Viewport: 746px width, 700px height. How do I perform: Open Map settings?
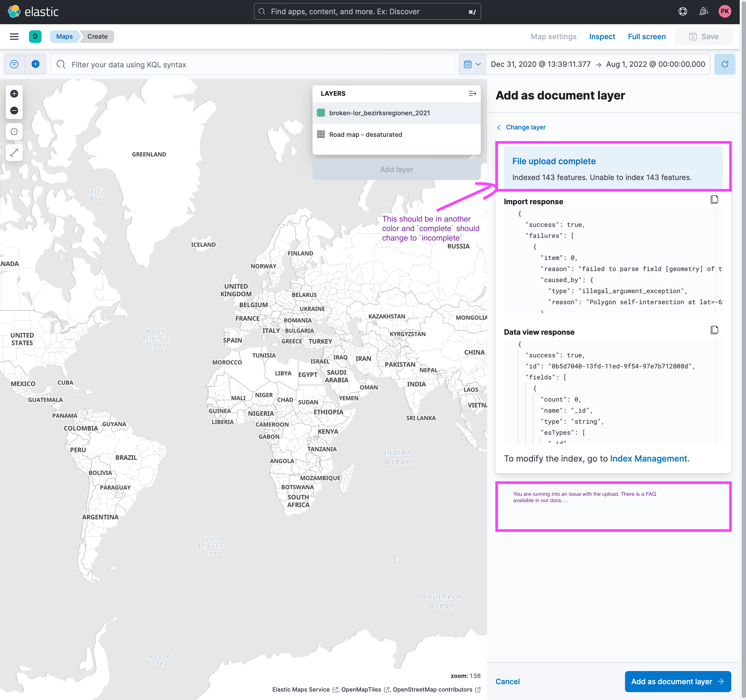[553, 36]
